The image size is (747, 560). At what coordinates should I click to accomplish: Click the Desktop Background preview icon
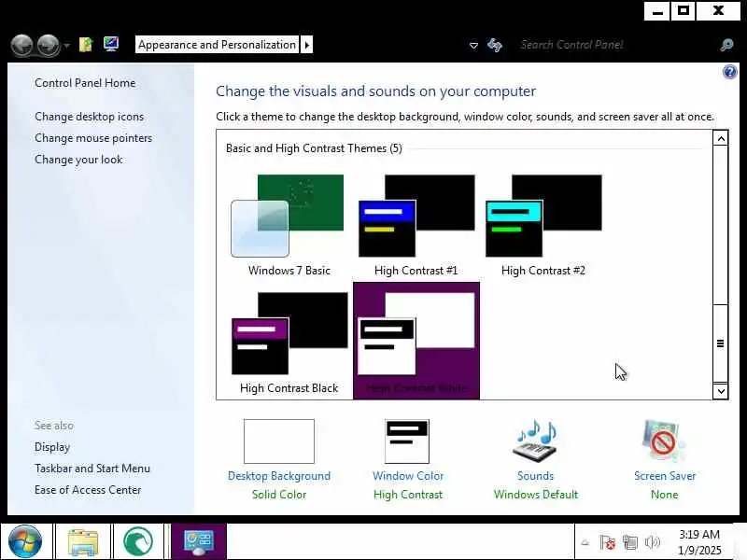click(x=279, y=441)
